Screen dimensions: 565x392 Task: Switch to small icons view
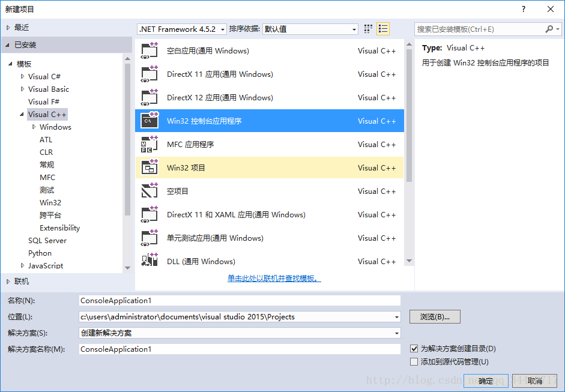368,29
